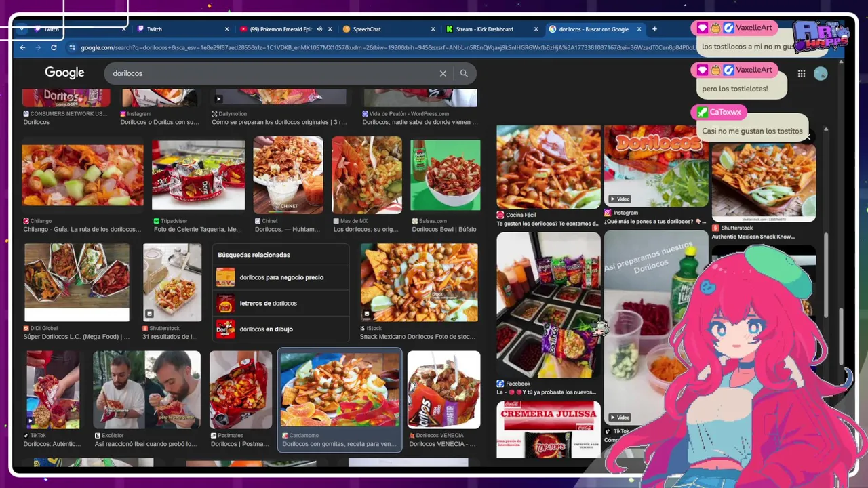Image resolution: width=868 pixels, height=488 pixels.
Task: Open 'Dorilocos, nadie sabe de donde vienen' result
Action: click(420, 122)
